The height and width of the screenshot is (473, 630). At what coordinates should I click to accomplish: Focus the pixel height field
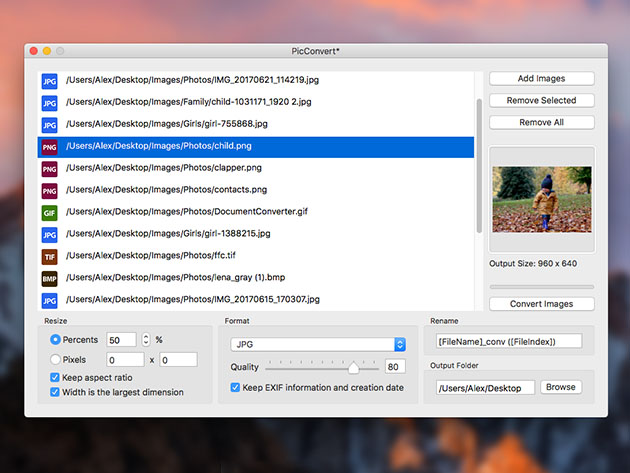click(x=178, y=360)
